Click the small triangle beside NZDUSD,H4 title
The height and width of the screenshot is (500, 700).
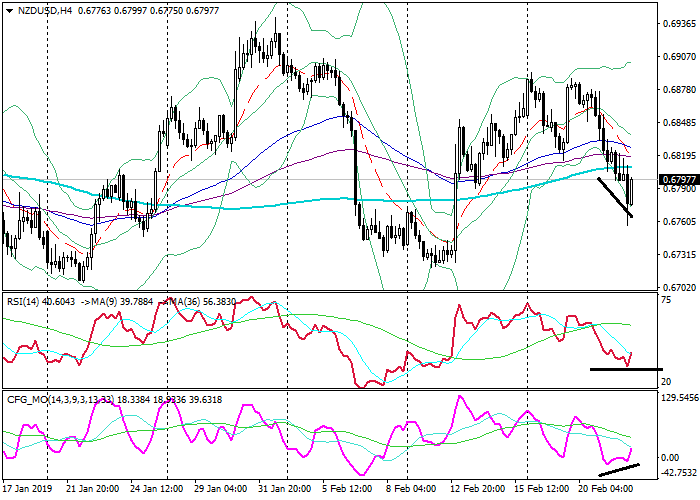(x=9, y=9)
